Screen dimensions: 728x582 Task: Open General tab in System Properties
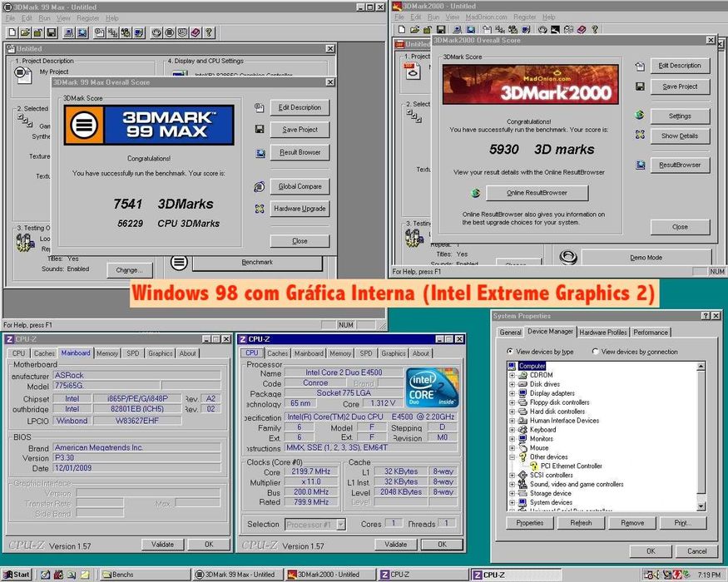510,333
